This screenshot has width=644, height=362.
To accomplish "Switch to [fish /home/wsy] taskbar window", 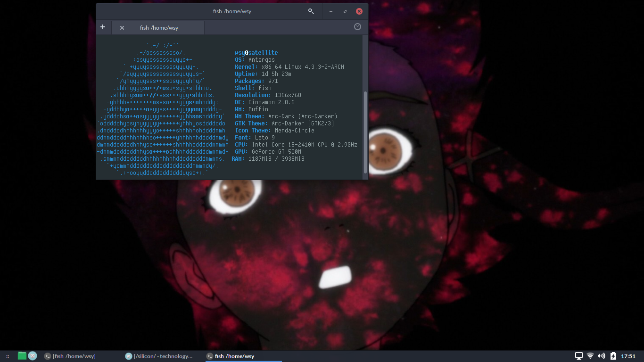I will coord(71,356).
